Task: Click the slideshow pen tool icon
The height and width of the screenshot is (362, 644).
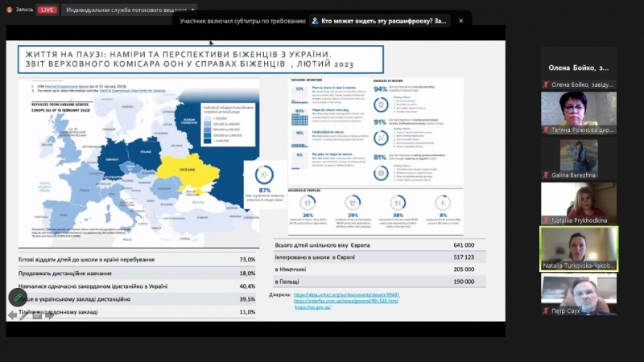Action: [x=24, y=315]
